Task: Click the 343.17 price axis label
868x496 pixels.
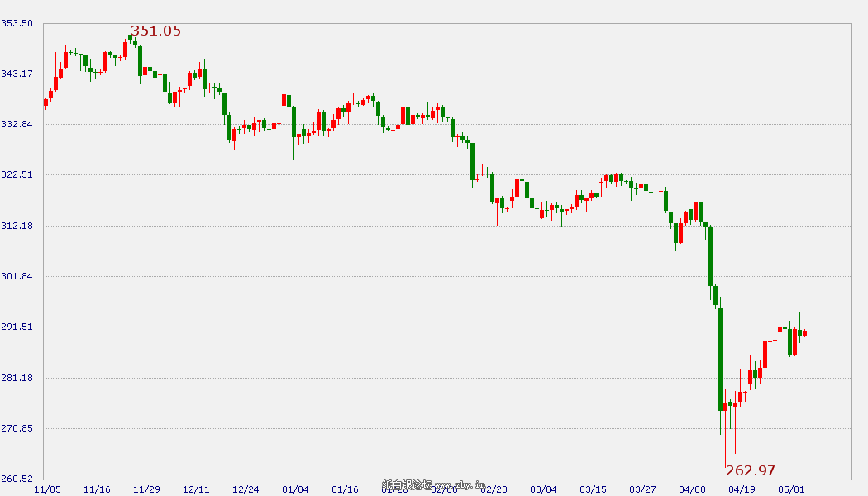Action: (x=17, y=74)
